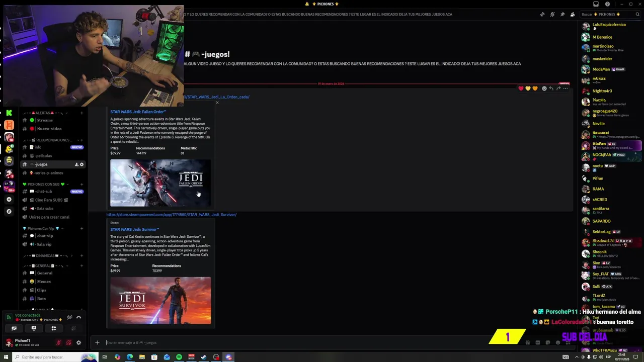
Task: Toggle noise suppression icon in voice panel
Action: click(x=69, y=317)
